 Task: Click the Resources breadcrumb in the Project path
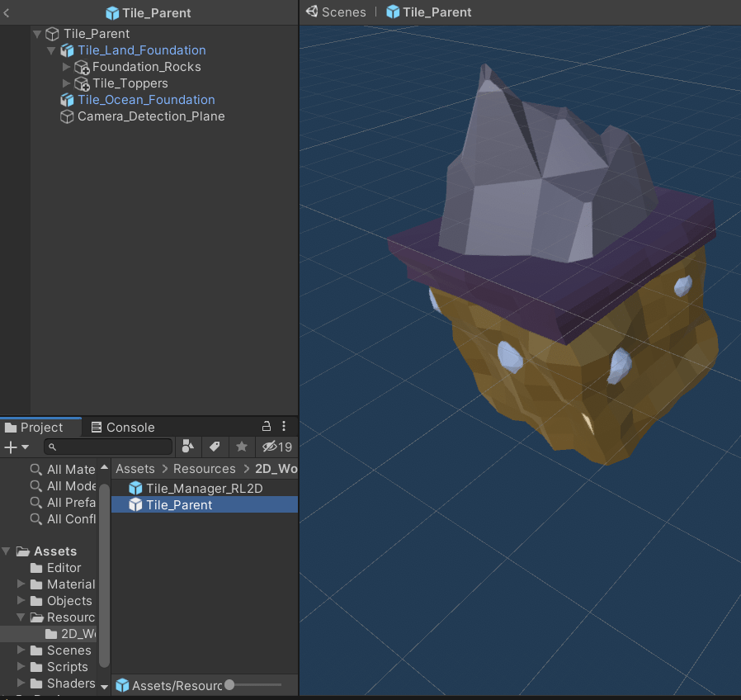(x=204, y=468)
